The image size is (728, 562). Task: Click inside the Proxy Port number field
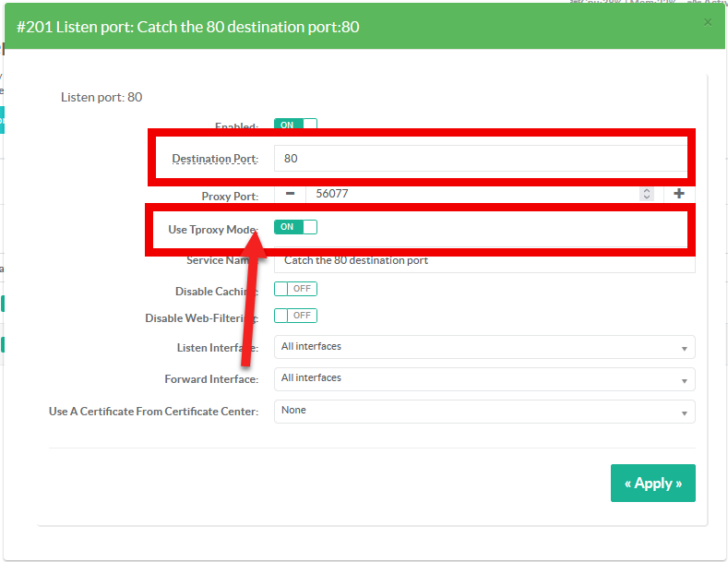point(471,194)
